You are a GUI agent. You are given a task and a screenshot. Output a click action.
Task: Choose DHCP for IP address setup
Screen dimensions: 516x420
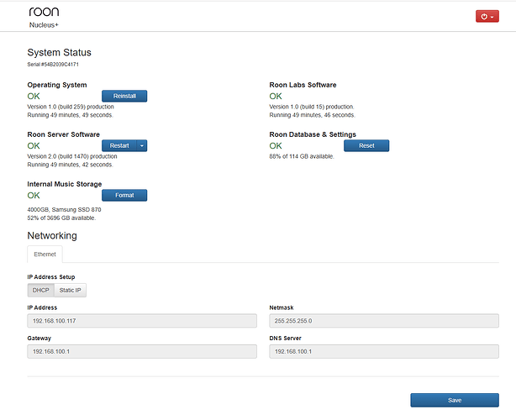point(41,290)
